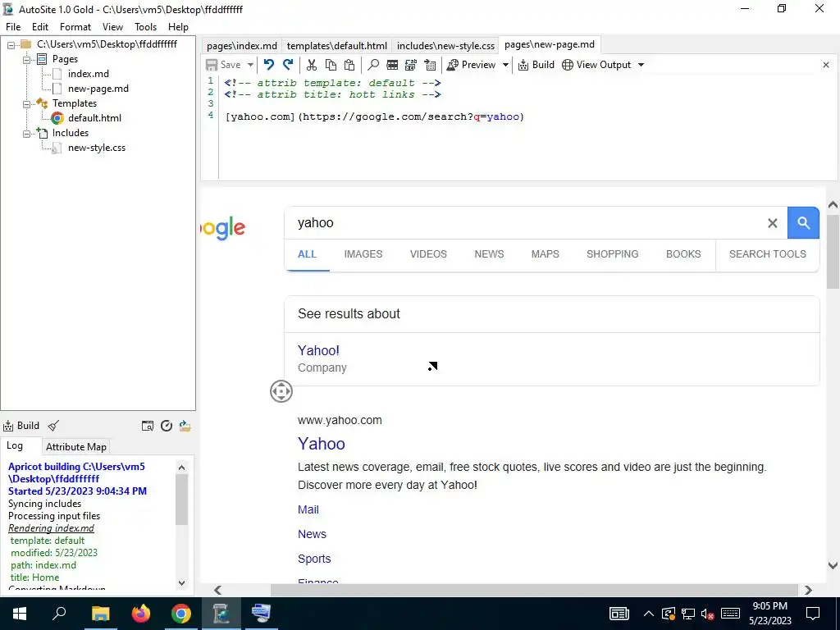Select the NEWS search tab
Image resolution: width=840 pixels, height=630 pixels.
(489, 254)
